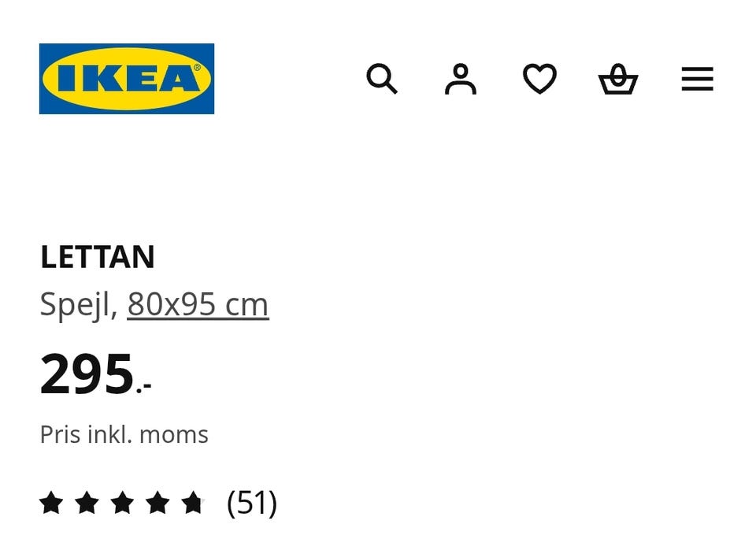Click the ".-" price suffix
The width and height of the screenshot is (756, 539).
pyautogui.click(x=143, y=386)
